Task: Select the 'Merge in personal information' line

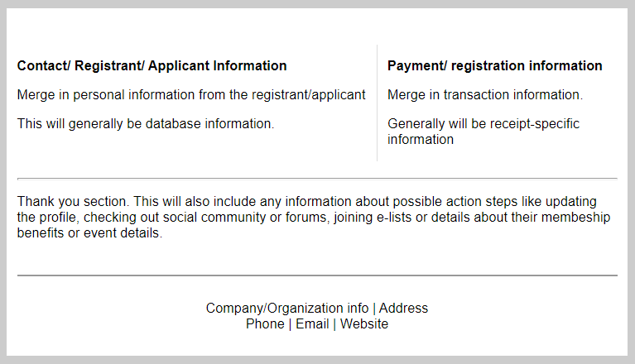Action: tap(190, 95)
